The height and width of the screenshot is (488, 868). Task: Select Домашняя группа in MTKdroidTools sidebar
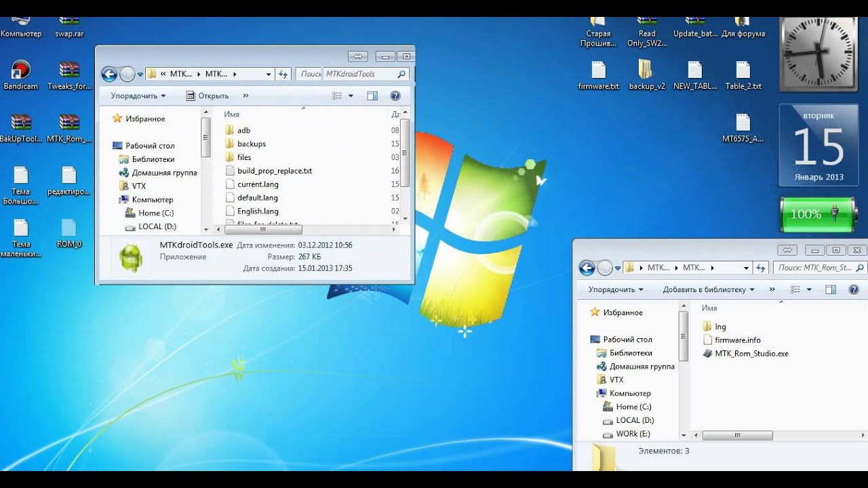click(158, 173)
